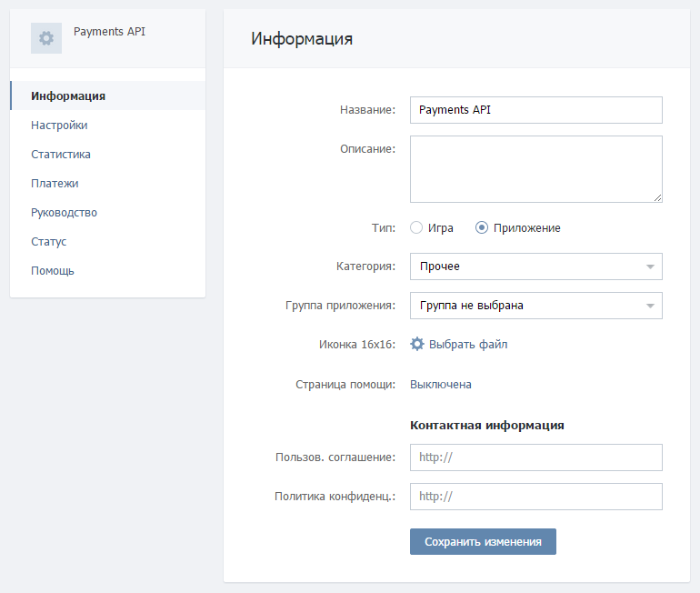The image size is (700, 593).
Task: Click the Польз. соглашение URL field
Action: point(535,457)
